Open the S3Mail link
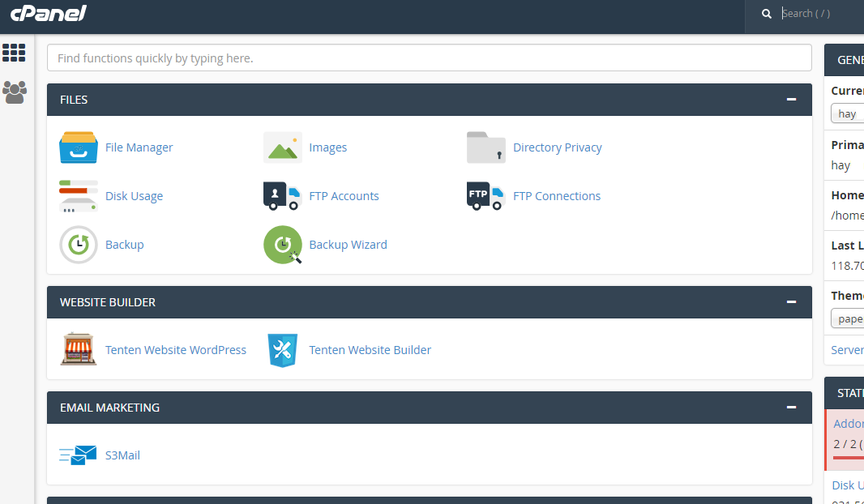Viewport: 864px width, 504px height. point(122,455)
